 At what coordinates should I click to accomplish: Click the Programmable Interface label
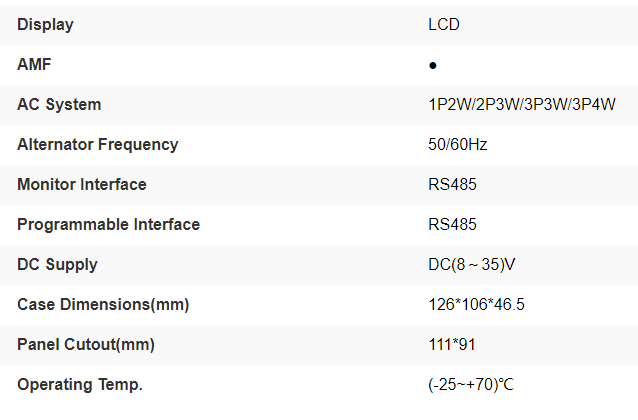click(x=108, y=224)
